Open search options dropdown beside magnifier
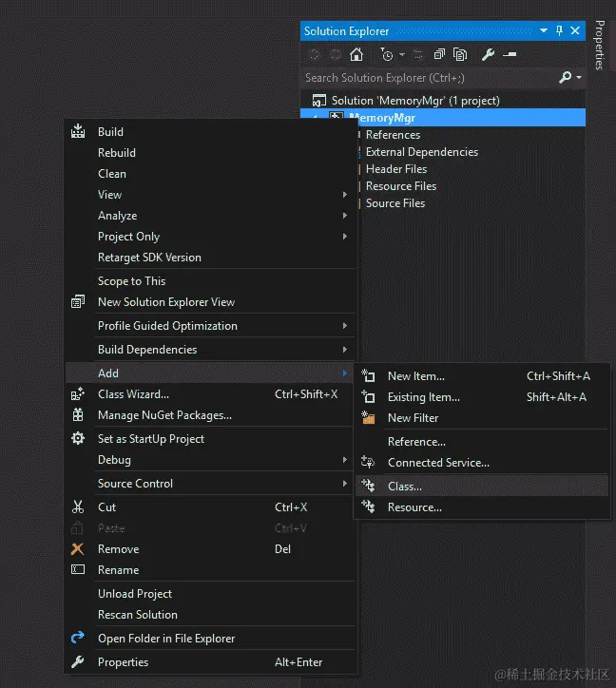616x688 pixels. (x=579, y=77)
